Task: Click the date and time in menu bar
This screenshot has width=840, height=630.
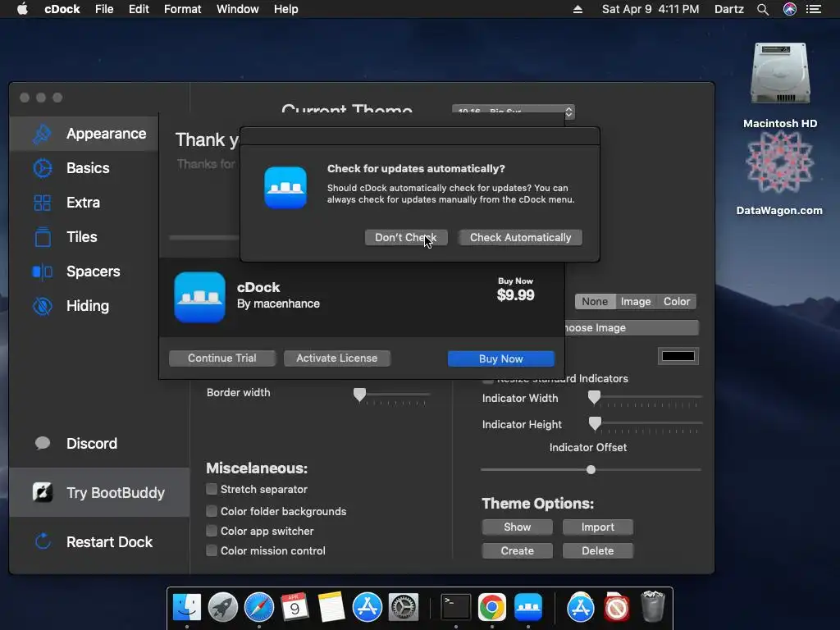Action: tap(651, 9)
